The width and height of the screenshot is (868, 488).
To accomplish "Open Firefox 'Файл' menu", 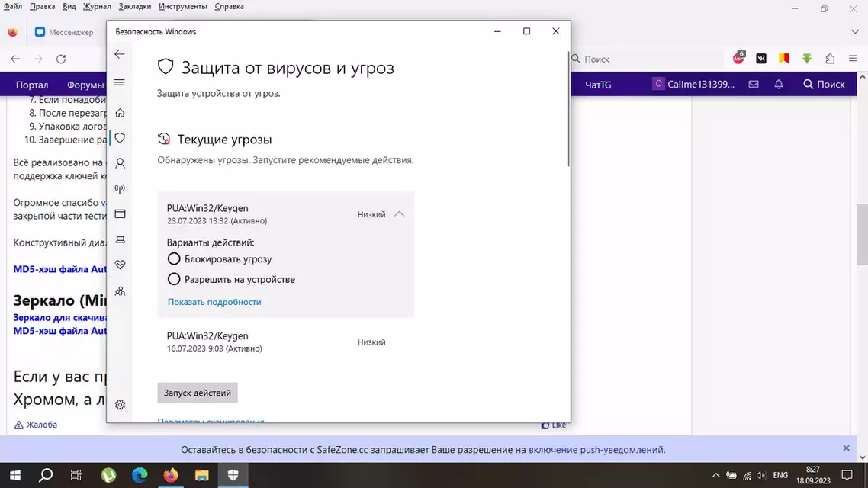I will pos(13,7).
